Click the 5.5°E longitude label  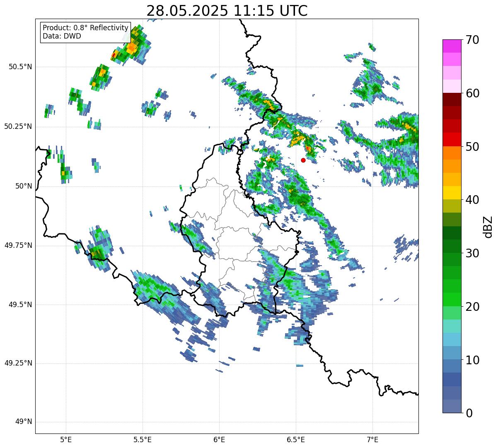coord(143,439)
